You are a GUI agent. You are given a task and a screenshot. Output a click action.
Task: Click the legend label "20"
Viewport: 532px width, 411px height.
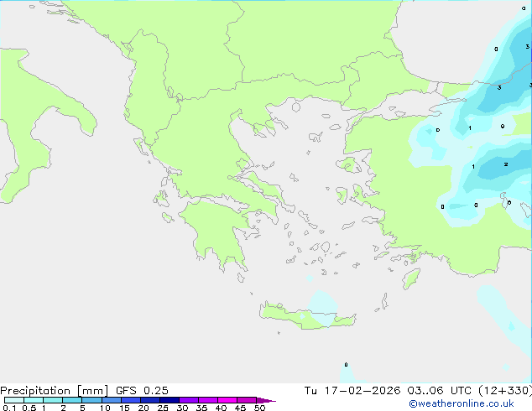click(143, 408)
